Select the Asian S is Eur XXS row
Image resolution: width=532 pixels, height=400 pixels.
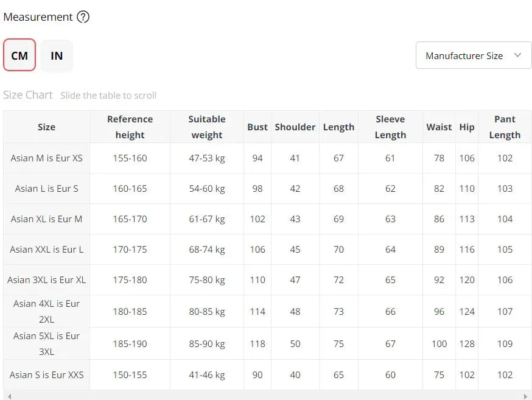pos(46,375)
